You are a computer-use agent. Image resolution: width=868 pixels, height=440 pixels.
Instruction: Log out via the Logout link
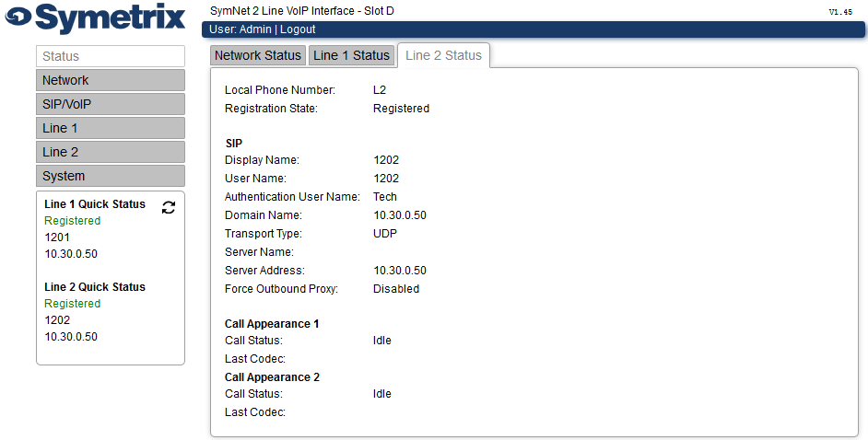coord(298,29)
